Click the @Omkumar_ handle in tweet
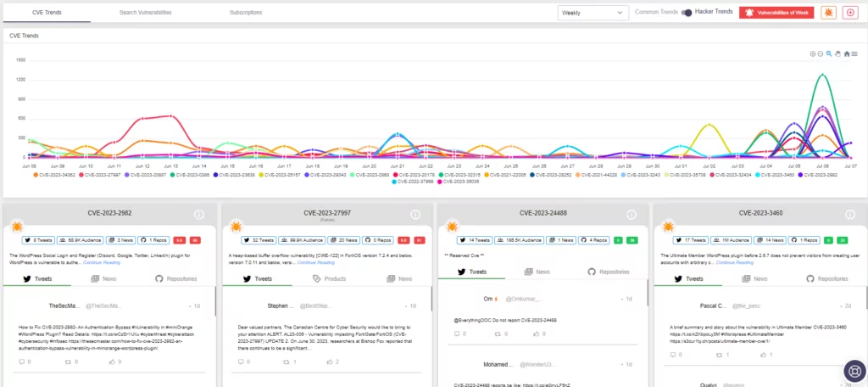868x387 pixels. (524, 300)
